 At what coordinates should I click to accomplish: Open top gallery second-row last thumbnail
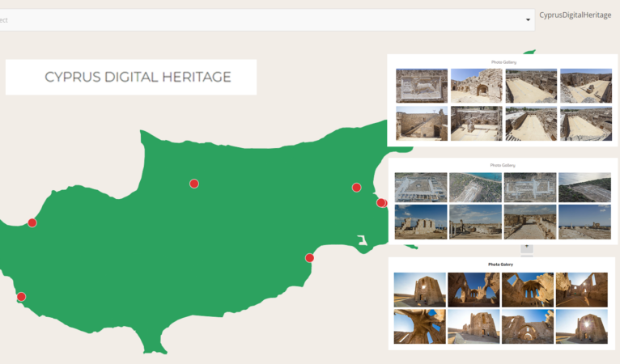click(586, 123)
